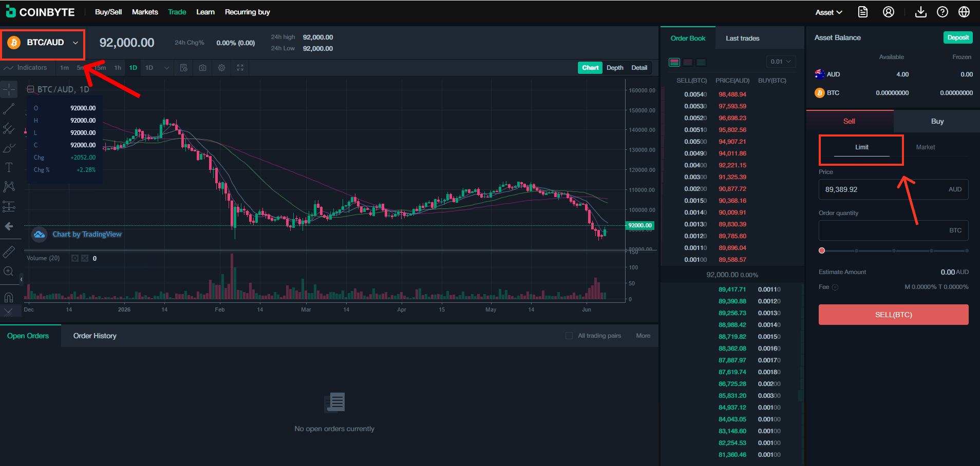The image size is (980, 466).
Task: Select the crosshair cursor tool
Action: point(9,89)
